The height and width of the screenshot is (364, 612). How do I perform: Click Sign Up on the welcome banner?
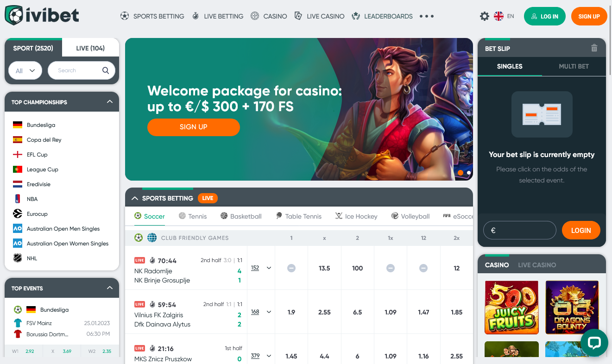coord(194,127)
